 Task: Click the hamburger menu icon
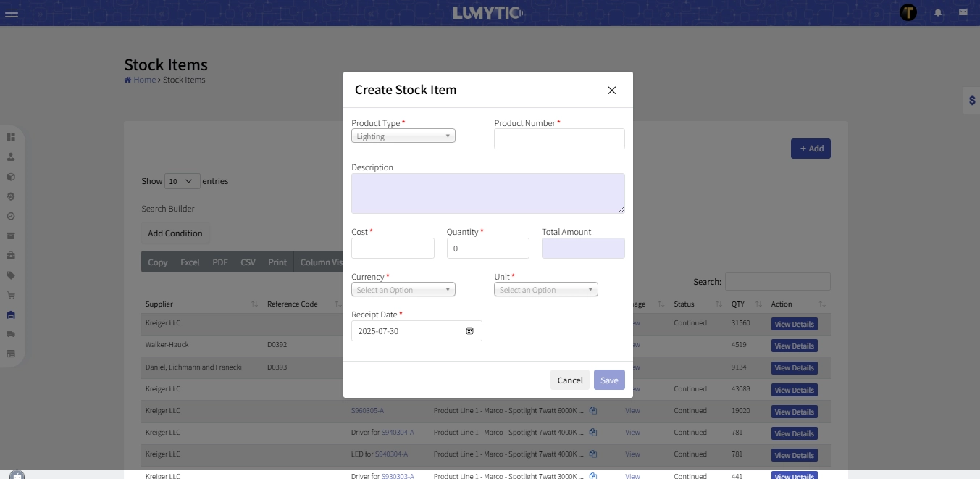point(12,13)
